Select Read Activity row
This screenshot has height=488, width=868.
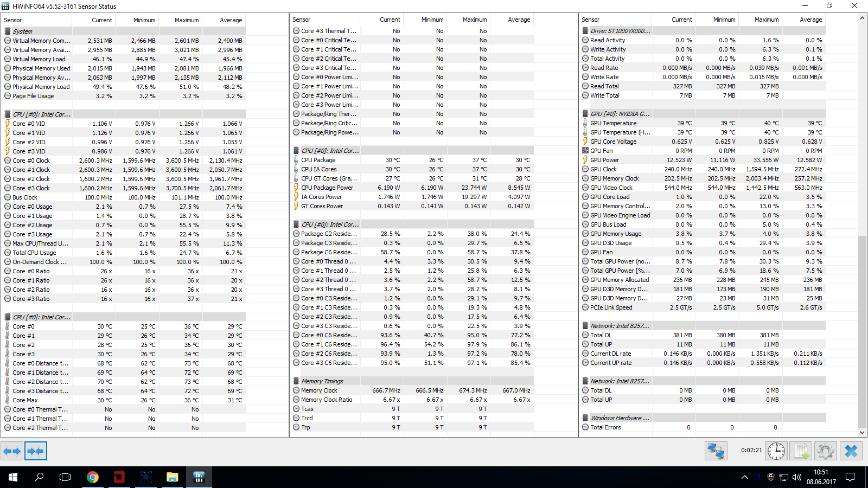click(703, 40)
